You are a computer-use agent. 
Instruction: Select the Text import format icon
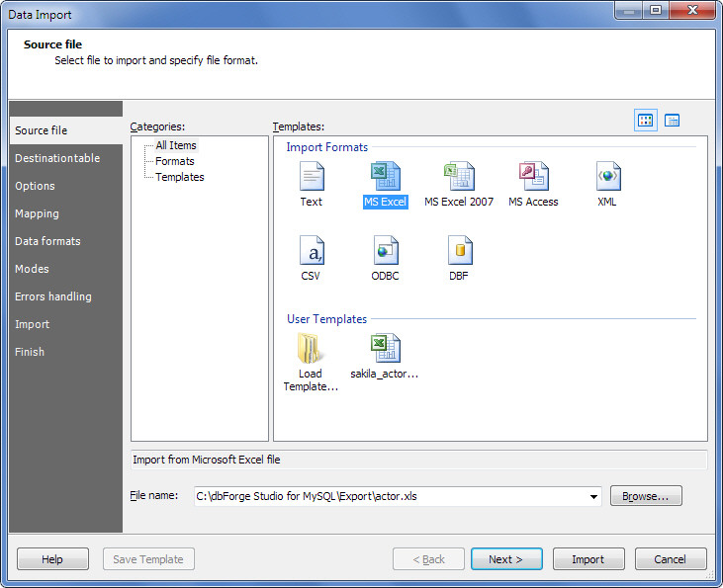click(312, 176)
